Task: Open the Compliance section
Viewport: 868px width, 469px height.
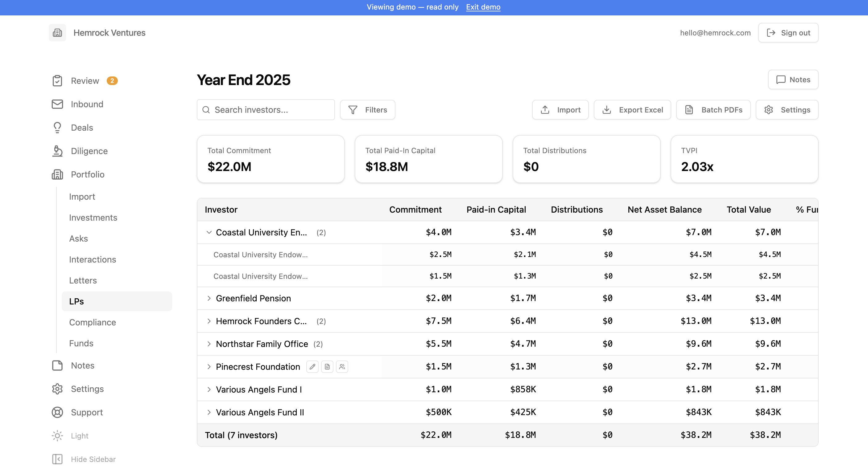Action: click(x=92, y=322)
